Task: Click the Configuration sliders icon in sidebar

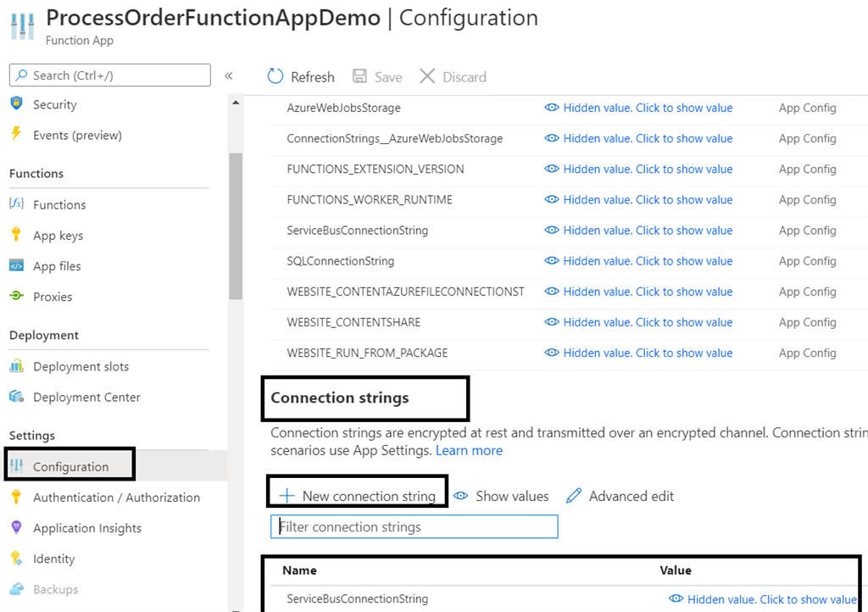Action: click(17, 466)
